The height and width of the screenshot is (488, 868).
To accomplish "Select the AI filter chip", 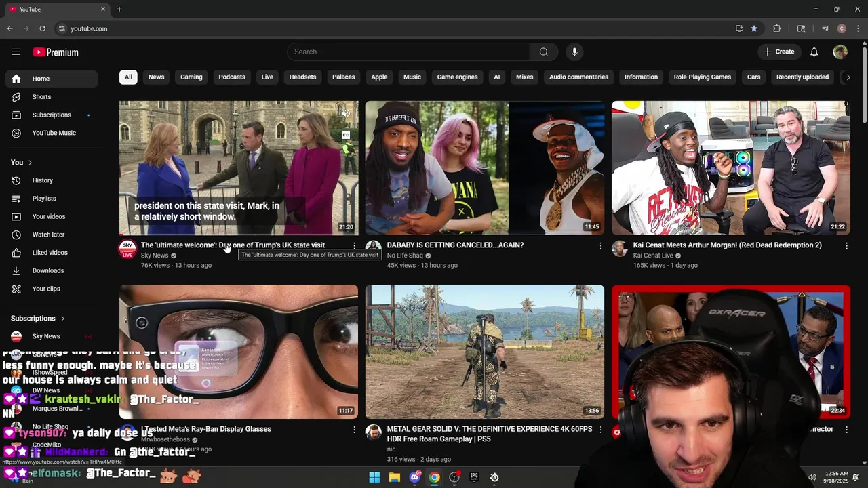I will (x=497, y=77).
